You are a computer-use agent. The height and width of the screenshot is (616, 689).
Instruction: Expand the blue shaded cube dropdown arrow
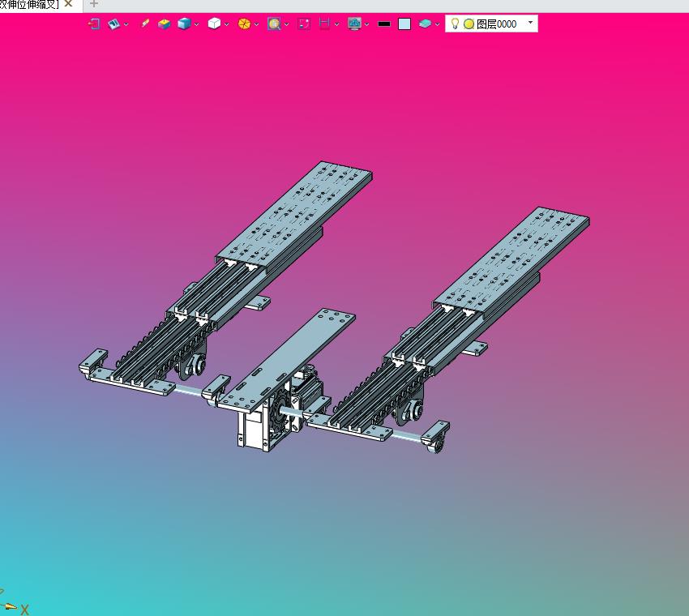(196, 24)
